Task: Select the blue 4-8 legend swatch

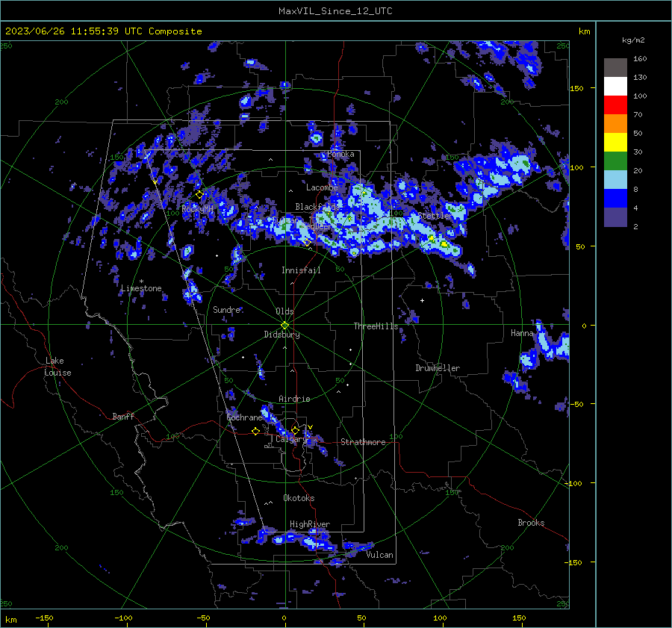Action: coord(615,198)
